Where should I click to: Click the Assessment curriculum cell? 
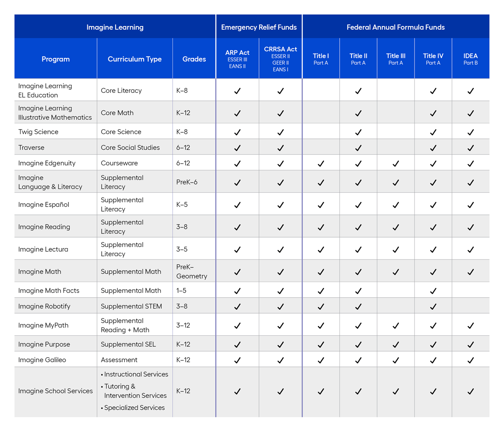click(x=135, y=360)
